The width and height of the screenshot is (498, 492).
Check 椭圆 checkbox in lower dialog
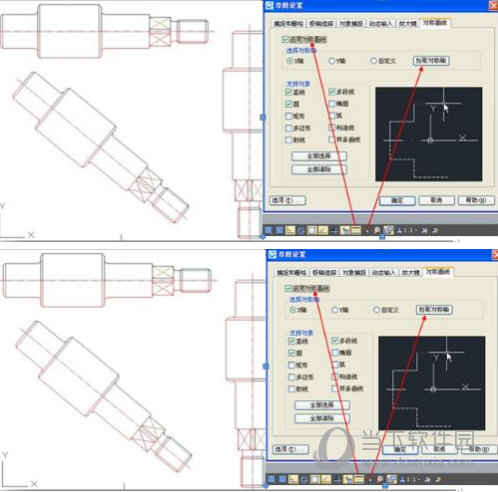335,353
